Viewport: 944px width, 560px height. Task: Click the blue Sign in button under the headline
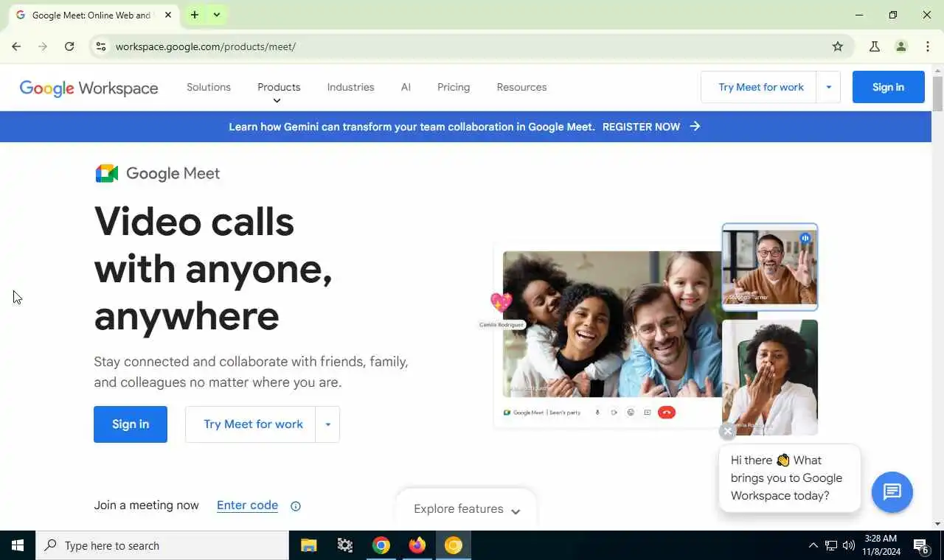pos(131,424)
